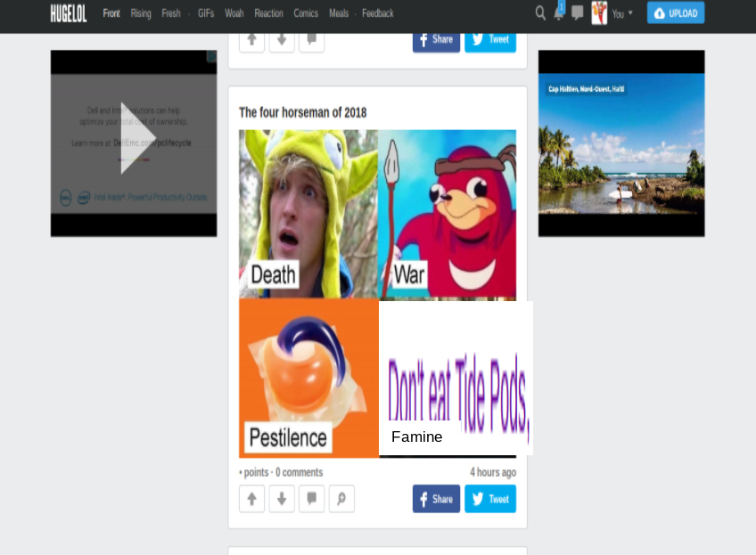Expand the You account dropdown

tap(622, 13)
